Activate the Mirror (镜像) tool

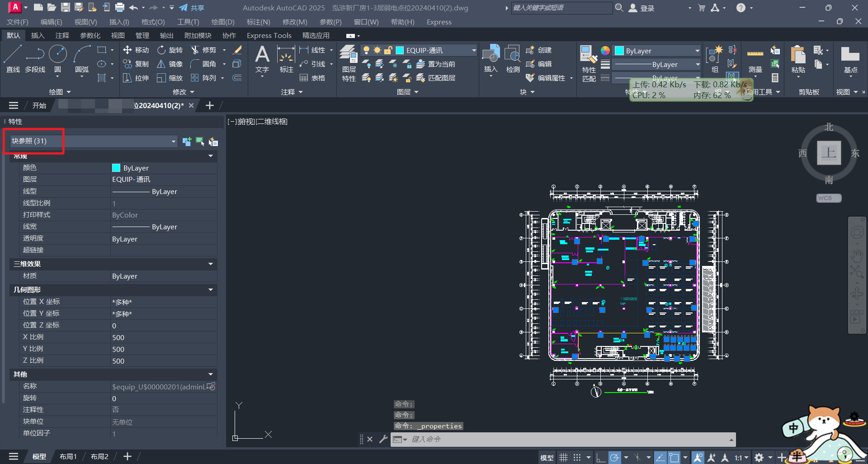point(170,64)
